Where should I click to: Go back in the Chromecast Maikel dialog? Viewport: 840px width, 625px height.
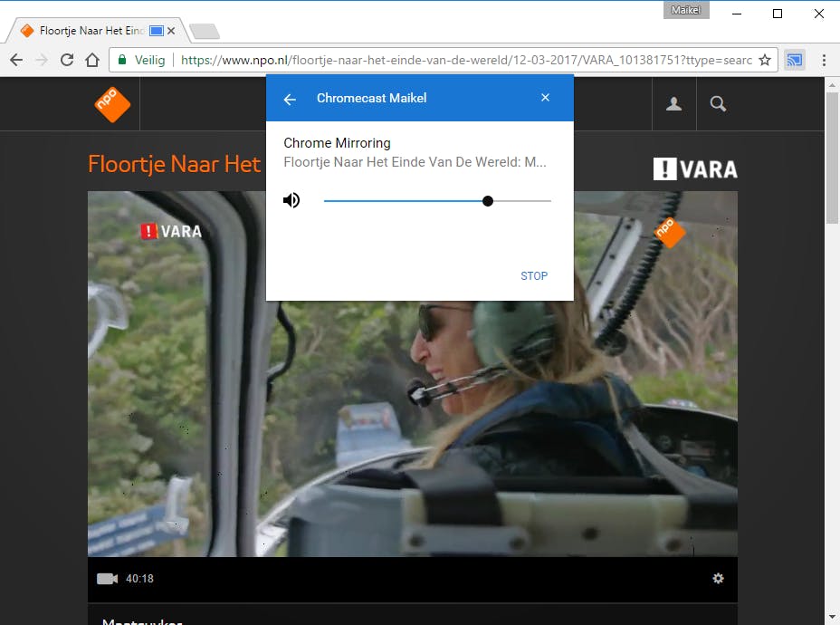(x=290, y=99)
